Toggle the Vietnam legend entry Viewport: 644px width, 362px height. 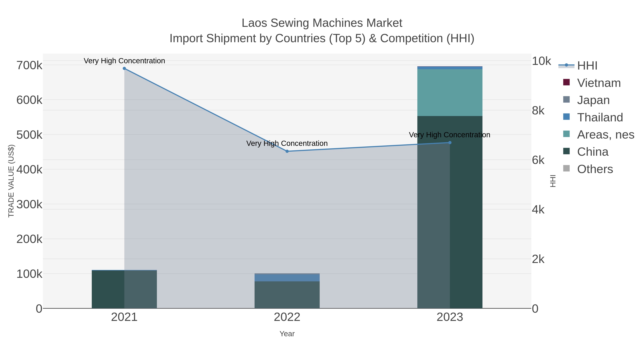coord(592,83)
